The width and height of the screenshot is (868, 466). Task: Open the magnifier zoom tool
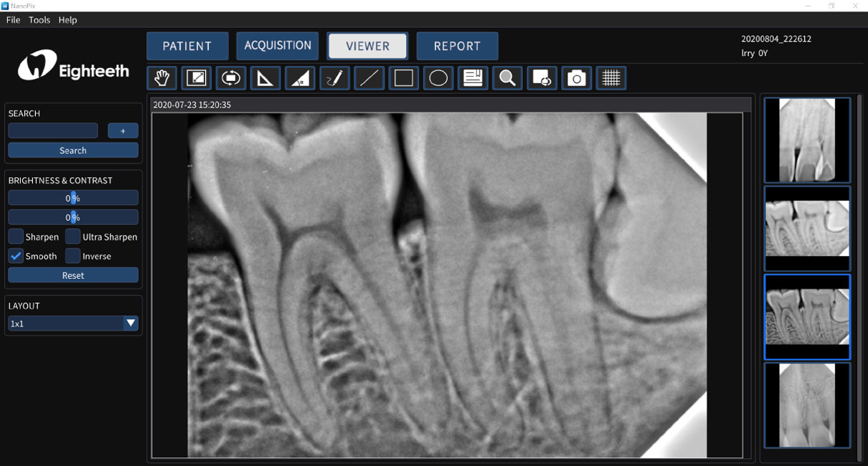pyautogui.click(x=507, y=77)
